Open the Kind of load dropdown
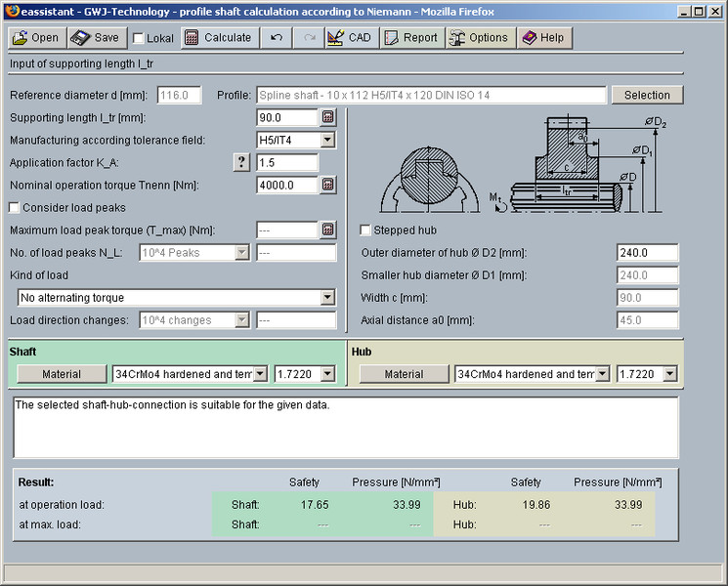 pyautogui.click(x=327, y=298)
